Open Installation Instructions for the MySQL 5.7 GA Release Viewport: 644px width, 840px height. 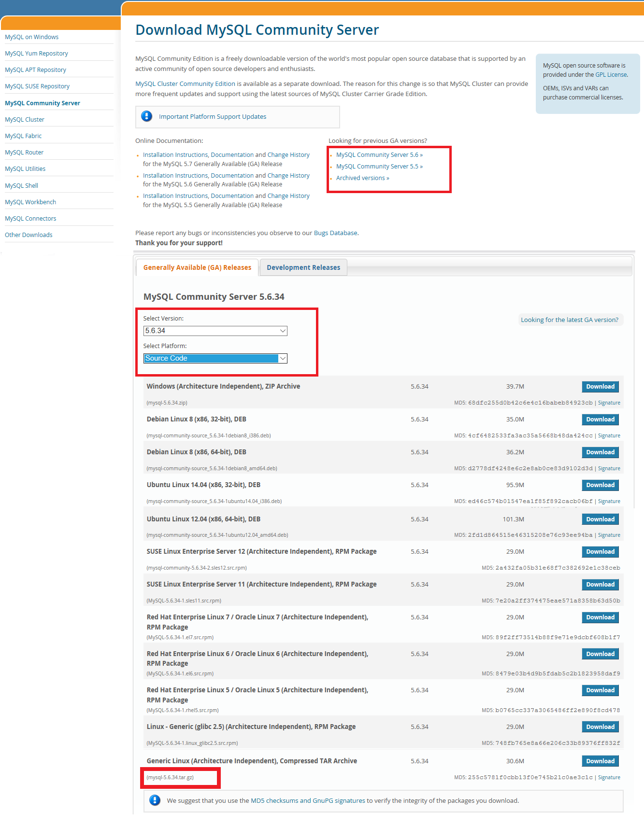175,155
